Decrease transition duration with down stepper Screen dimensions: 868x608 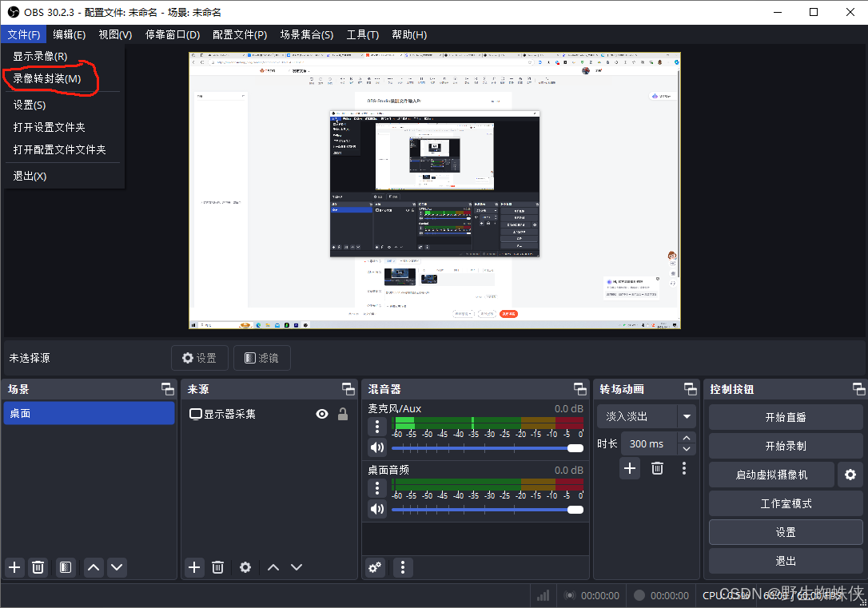[687, 449]
